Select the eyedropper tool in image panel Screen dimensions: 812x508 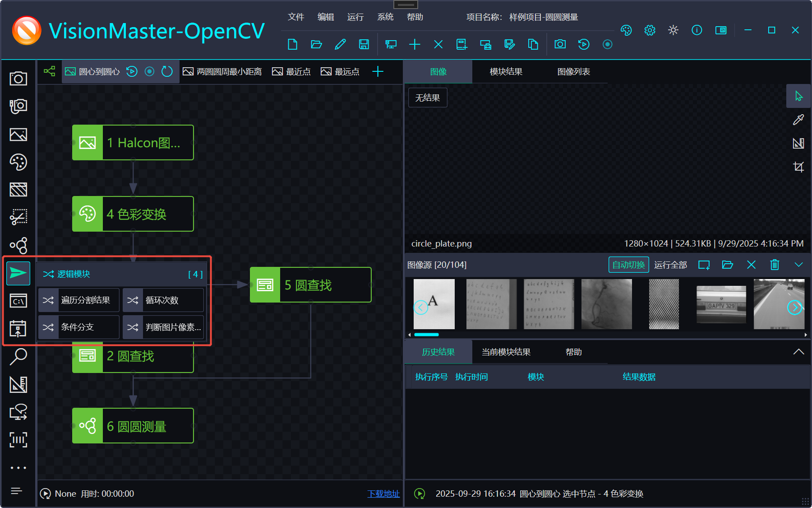coord(798,120)
